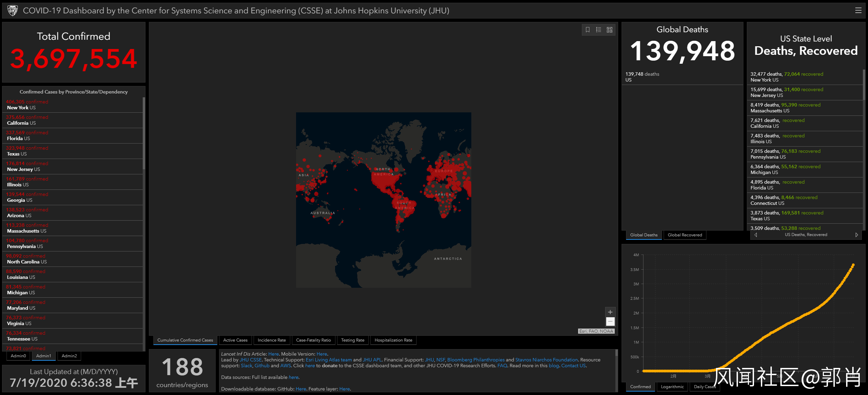Open the basemap gallery icon

[x=610, y=30]
